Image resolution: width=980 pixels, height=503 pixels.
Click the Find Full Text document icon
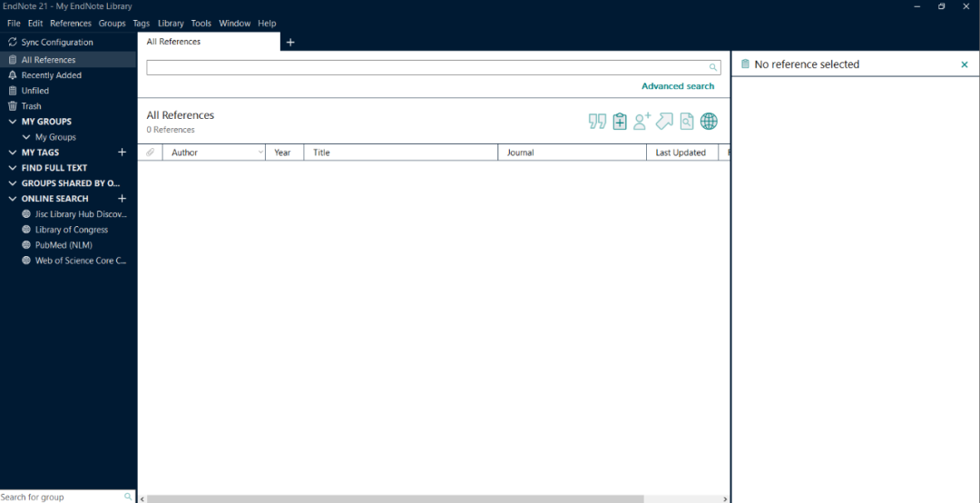click(687, 122)
